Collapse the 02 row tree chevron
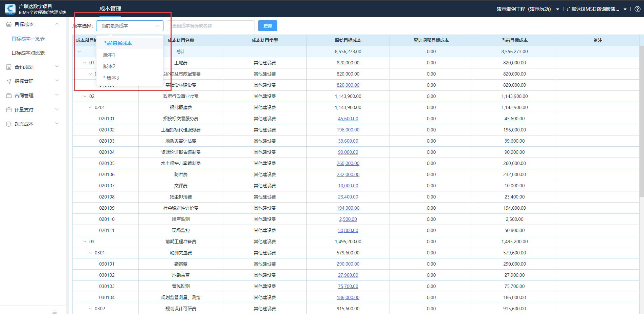The width and height of the screenshot is (644, 314). (85, 96)
